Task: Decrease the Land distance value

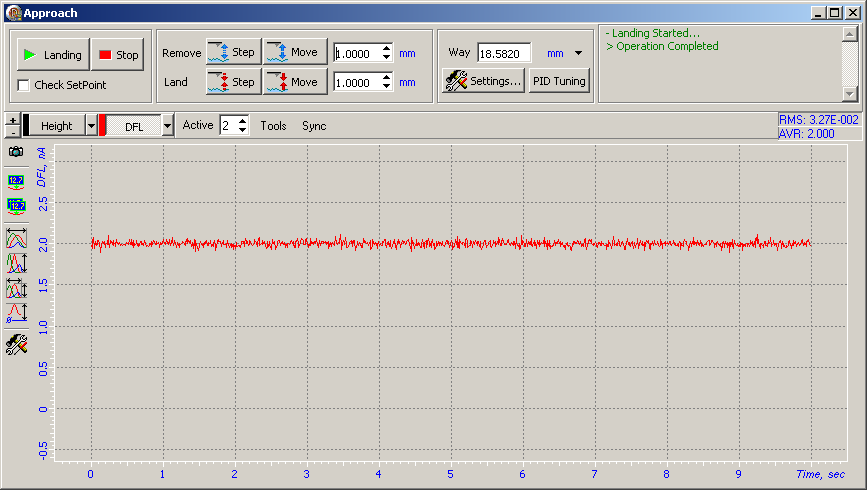Action: coord(387,87)
